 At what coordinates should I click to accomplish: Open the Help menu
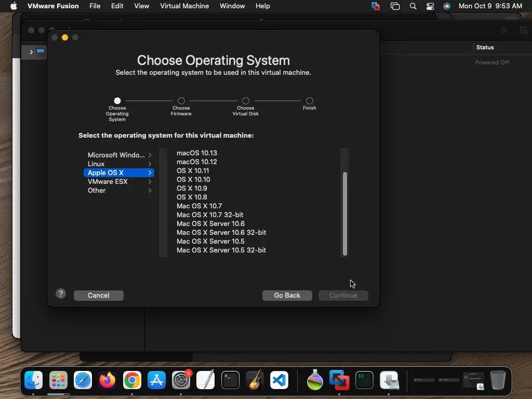pyautogui.click(x=262, y=6)
